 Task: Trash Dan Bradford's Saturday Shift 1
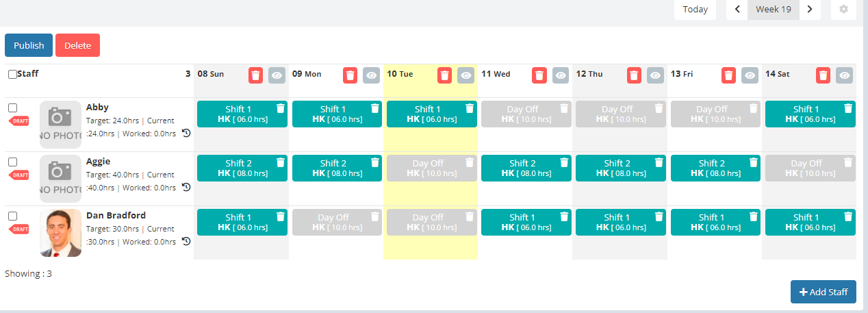(848, 216)
